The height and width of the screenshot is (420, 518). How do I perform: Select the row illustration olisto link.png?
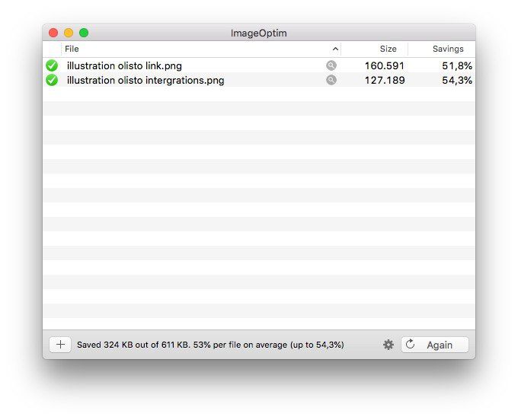[259, 65]
